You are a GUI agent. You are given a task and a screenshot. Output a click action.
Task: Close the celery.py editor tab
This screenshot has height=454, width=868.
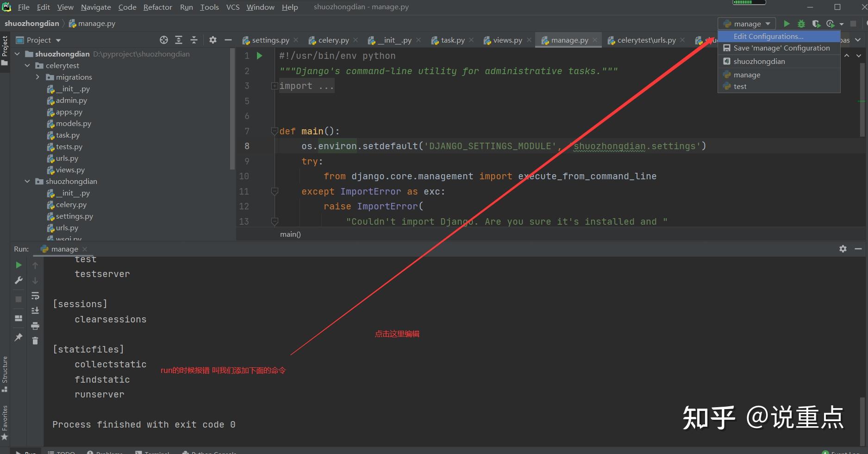pyautogui.click(x=356, y=40)
